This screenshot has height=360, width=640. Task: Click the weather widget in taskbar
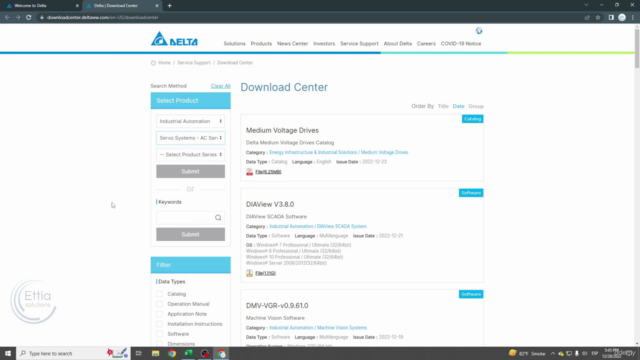[527, 353]
